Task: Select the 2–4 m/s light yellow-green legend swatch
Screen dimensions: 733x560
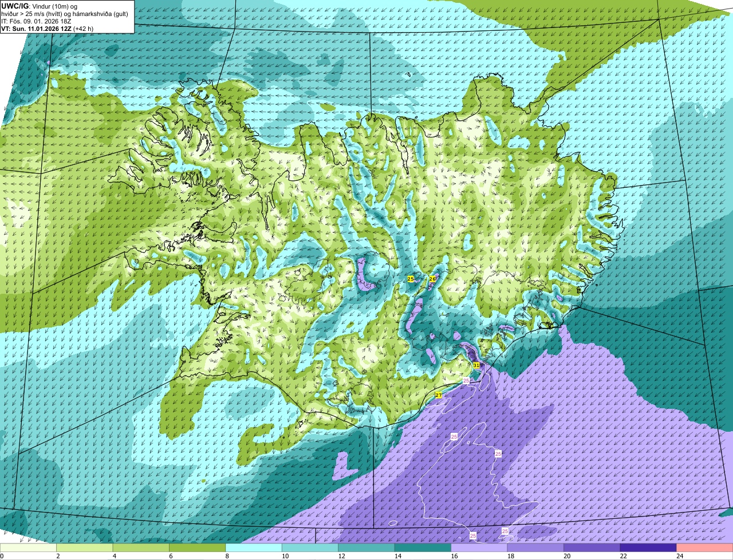Action: coord(85,547)
